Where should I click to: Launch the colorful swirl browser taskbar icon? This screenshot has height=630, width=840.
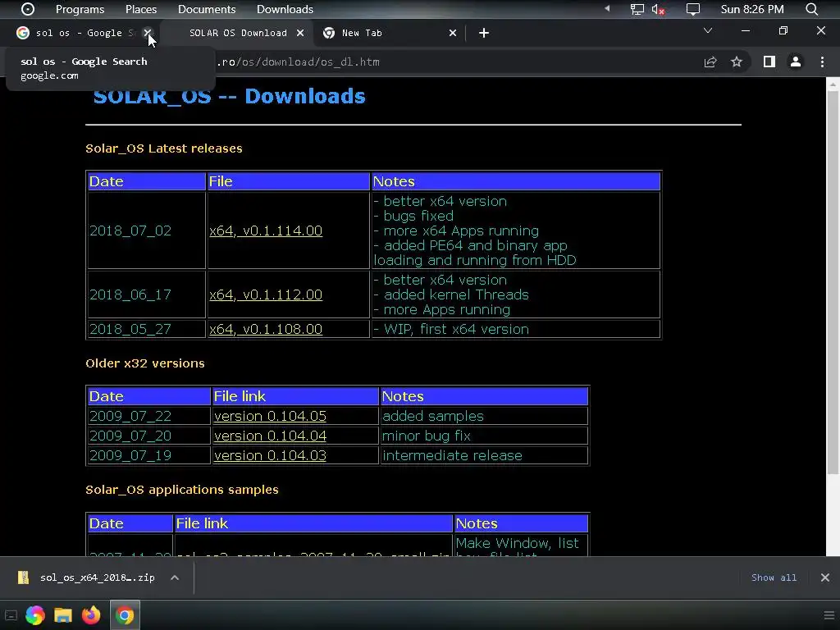[x=35, y=615]
